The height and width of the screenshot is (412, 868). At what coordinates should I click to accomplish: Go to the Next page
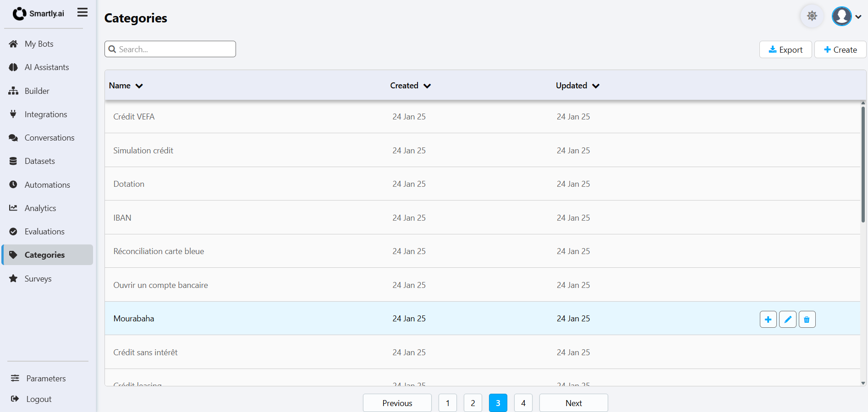click(x=574, y=403)
